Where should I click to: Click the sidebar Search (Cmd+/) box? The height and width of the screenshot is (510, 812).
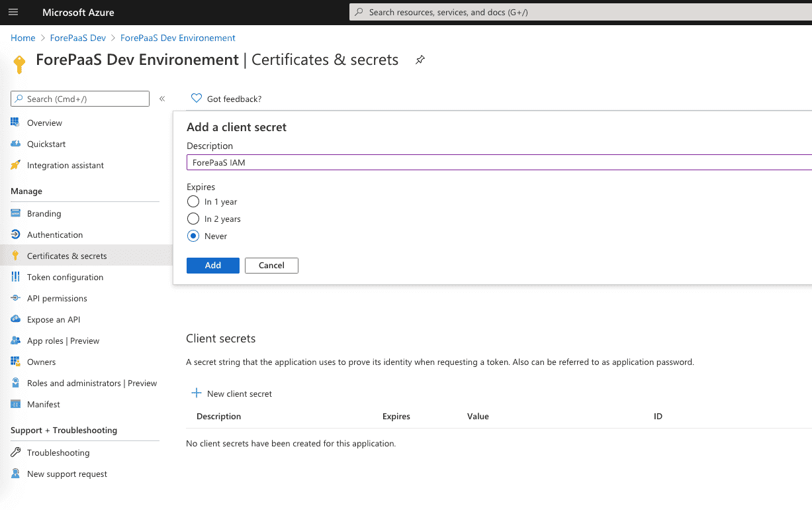80,99
